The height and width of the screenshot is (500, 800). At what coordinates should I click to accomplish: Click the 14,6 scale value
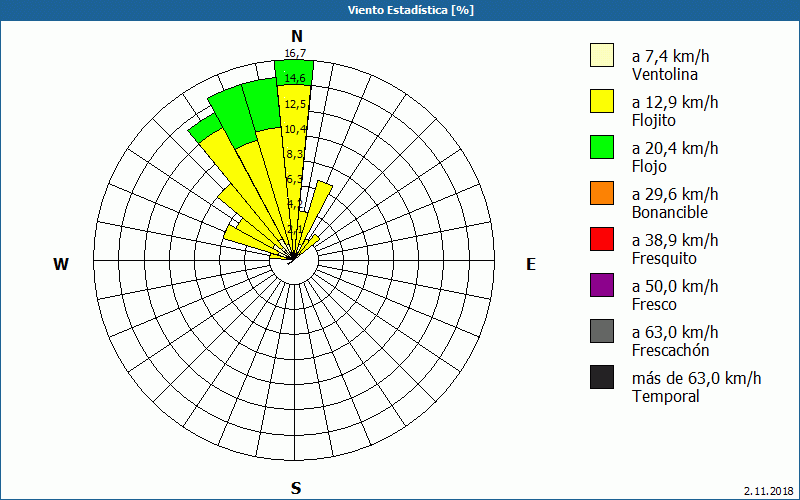295,78
